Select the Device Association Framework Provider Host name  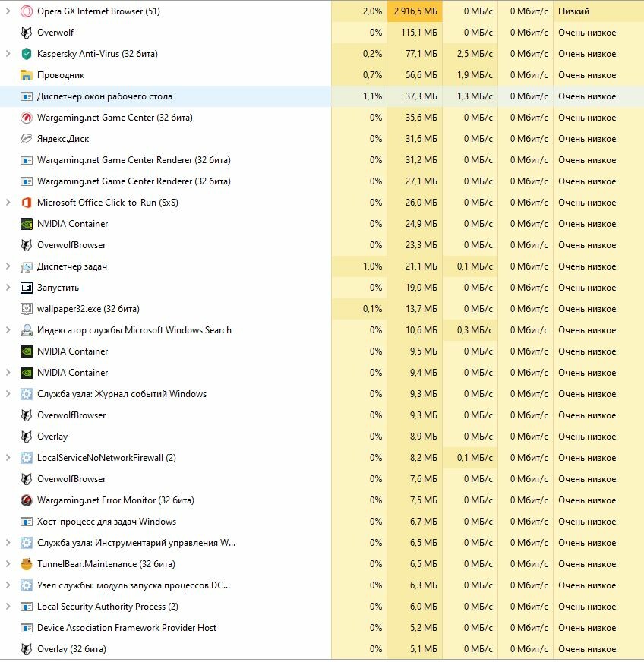[127, 628]
